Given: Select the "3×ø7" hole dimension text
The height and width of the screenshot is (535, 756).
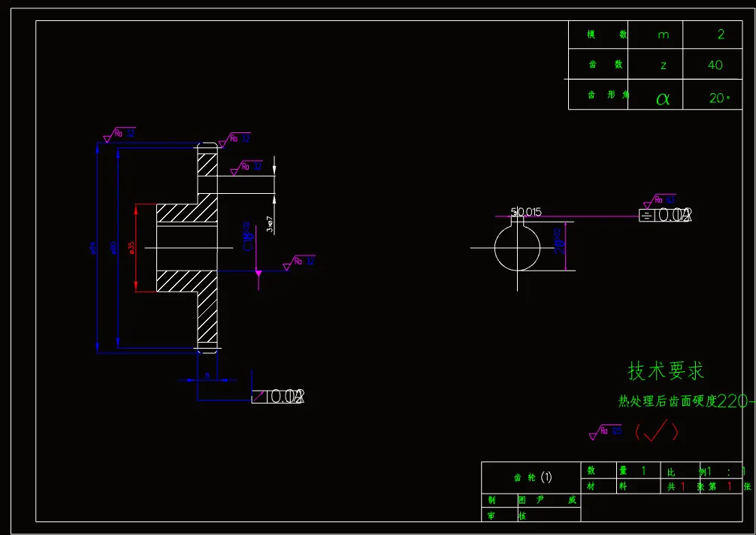Looking at the screenshot, I should tap(270, 224).
